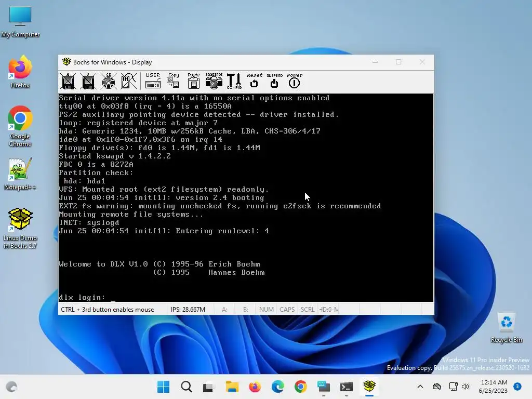This screenshot has width=532, height=399.
Task: Select the Recycle Bin desktop icon
Action: click(506, 328)
